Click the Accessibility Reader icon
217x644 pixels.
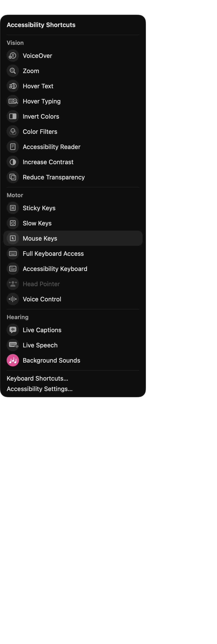[13, 147]
